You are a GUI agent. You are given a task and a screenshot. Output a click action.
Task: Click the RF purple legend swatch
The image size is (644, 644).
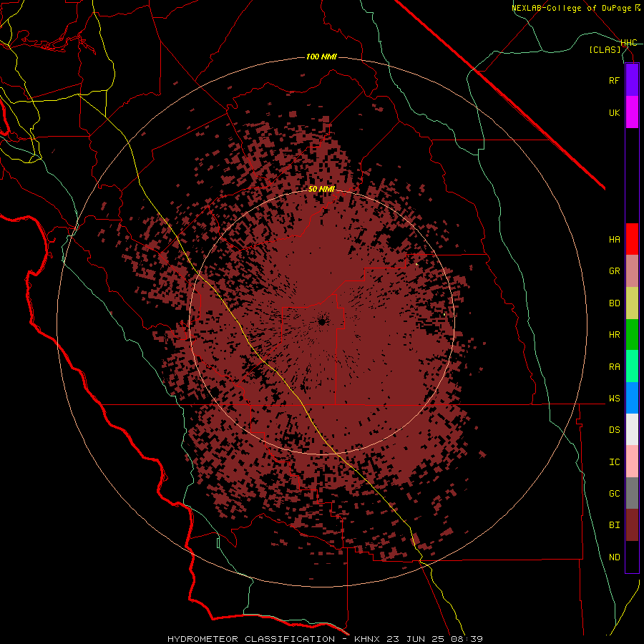(x=632, y=80)
